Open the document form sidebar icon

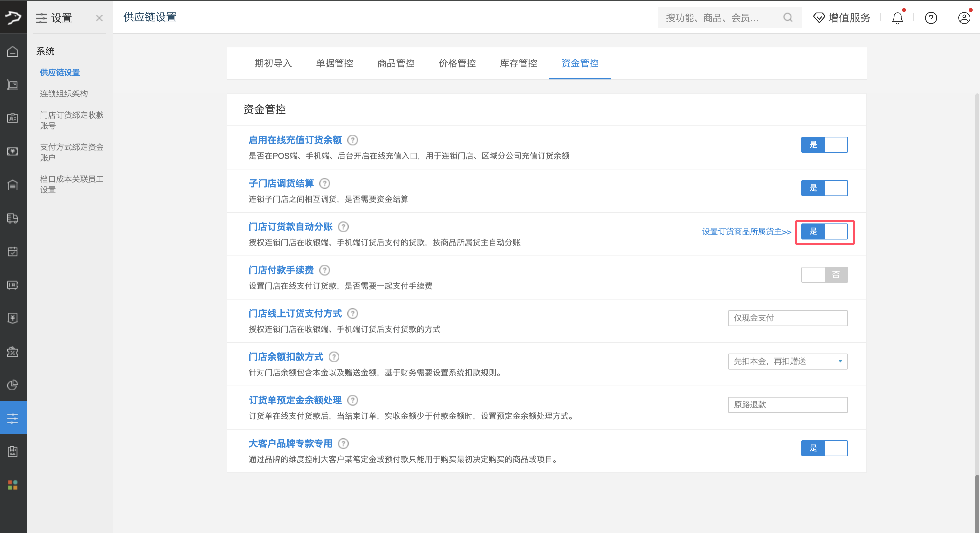point(13,452)
